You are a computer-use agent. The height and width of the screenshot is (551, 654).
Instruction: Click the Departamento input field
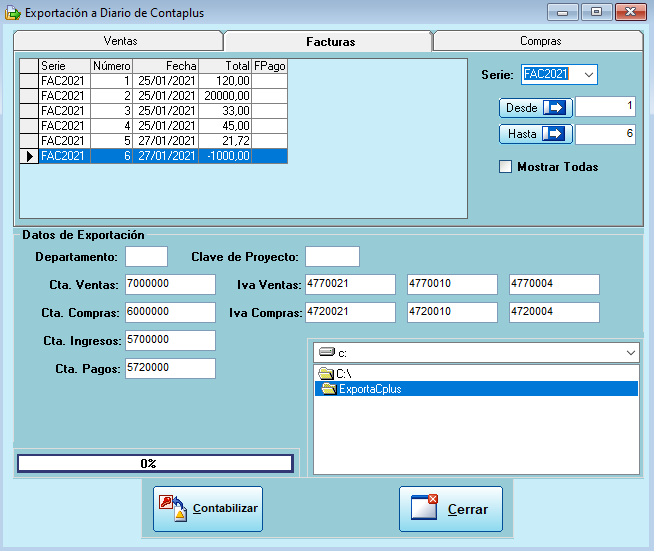(x=146, y=257)
